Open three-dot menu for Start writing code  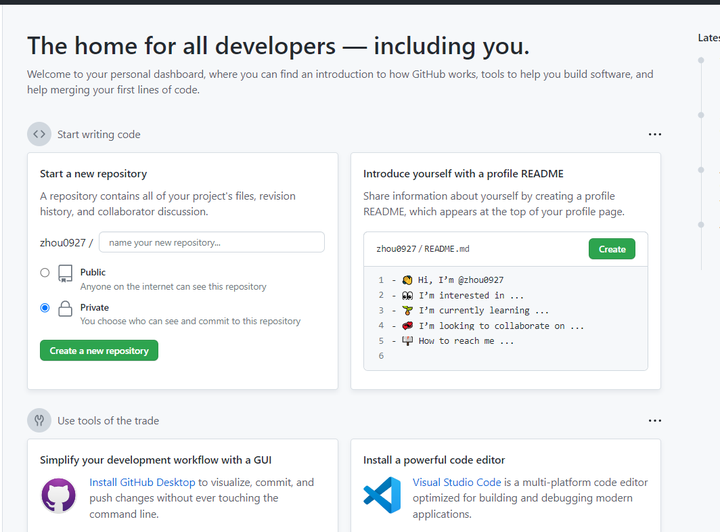tap(655, 134)
